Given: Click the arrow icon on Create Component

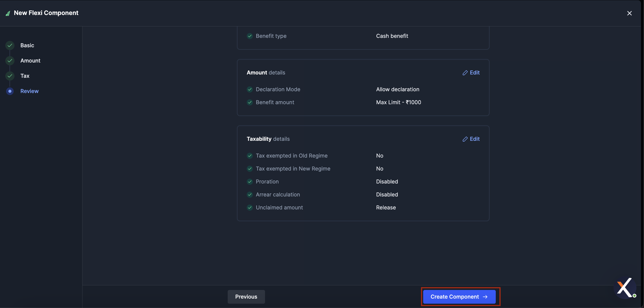Looking at the screenshot, I should (485, 297).
